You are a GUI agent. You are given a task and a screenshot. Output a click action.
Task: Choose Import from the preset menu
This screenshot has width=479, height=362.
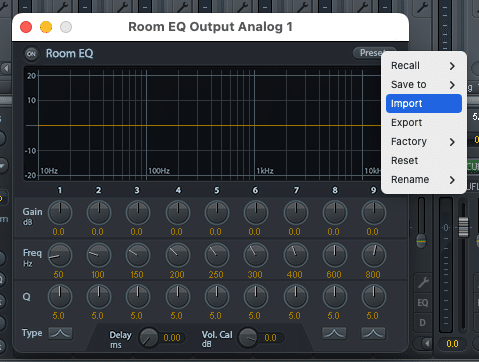pyautogui.click(x=424, y=104)
